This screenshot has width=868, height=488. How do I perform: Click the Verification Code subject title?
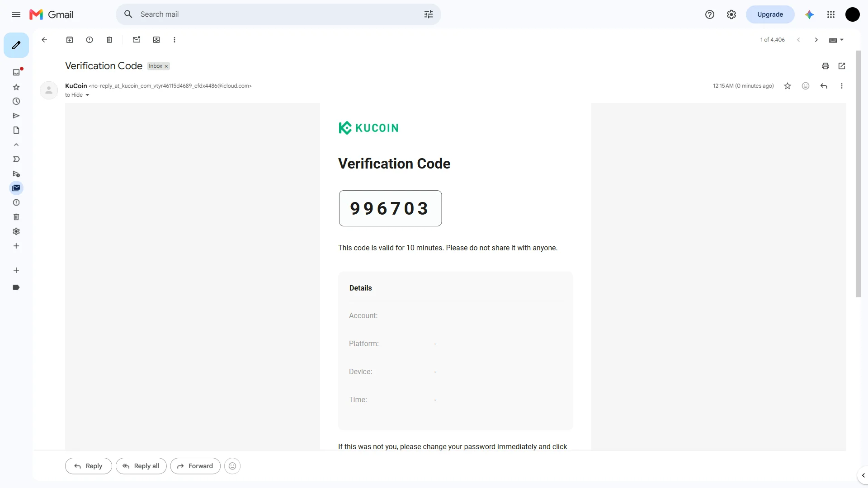tap(104, 66)
